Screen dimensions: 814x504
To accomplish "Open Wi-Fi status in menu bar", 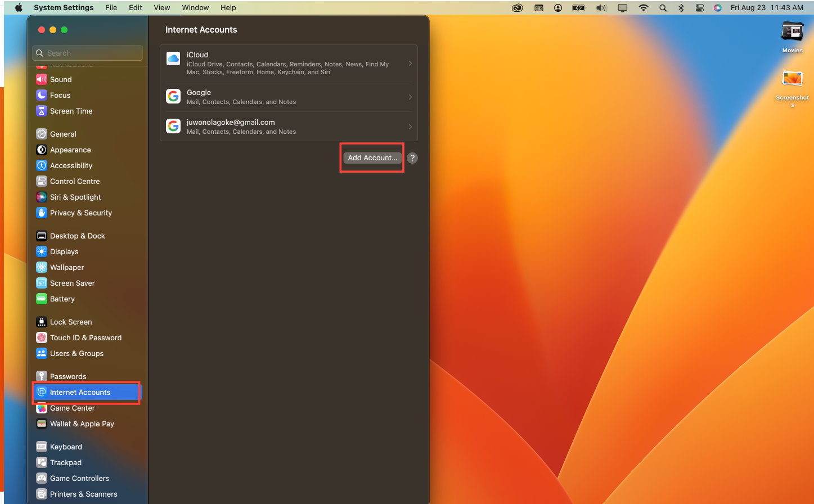I will click(643, 8).
